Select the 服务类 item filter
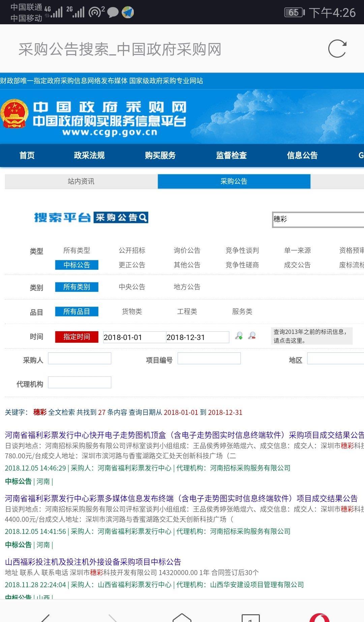Viewport: 364px width, 622px height. click(242, 311)
